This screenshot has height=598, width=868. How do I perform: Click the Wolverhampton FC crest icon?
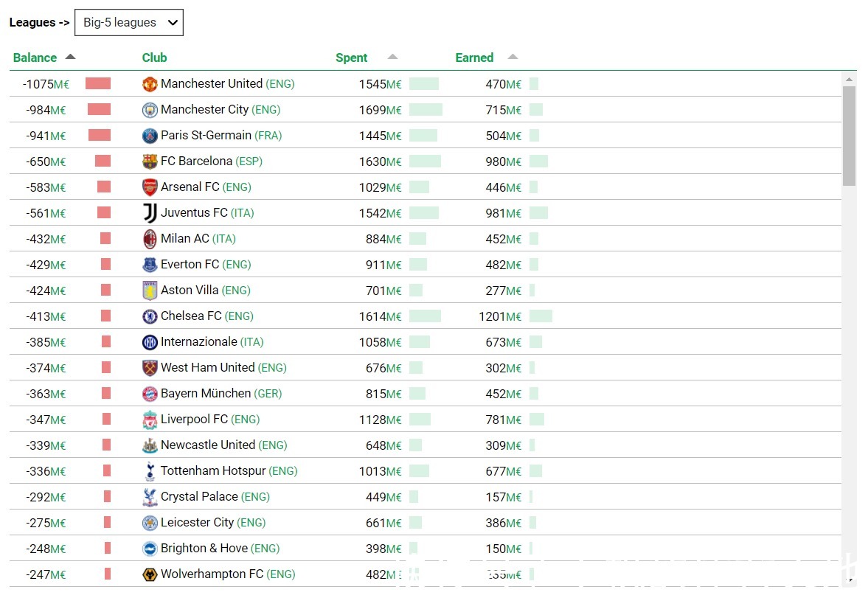point(150,574)
